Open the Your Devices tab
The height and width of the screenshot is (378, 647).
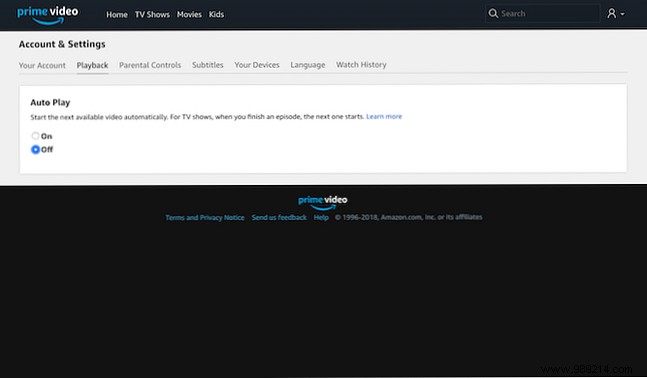click(x=257, y=65)
